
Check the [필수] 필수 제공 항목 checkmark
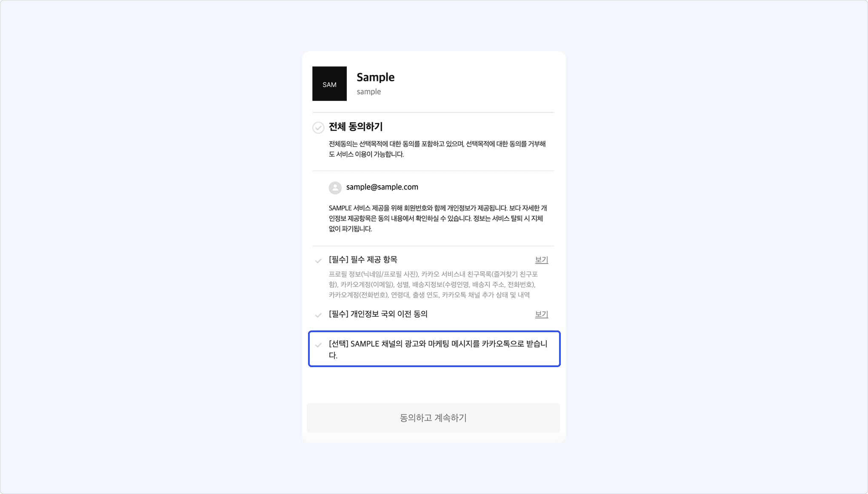click(318, 261)
